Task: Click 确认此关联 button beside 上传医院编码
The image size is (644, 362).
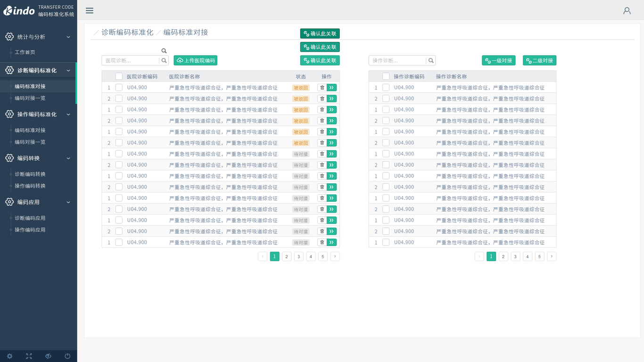Action: click(x=320, y=60)
